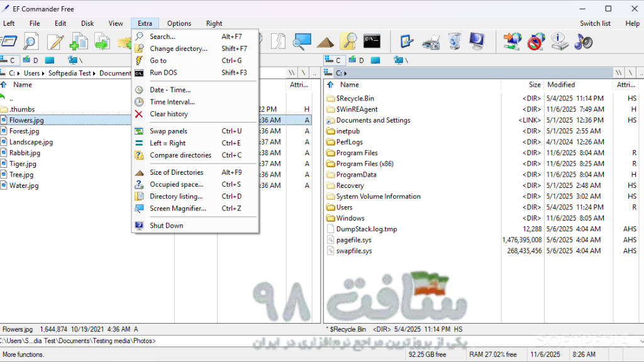Expand the Softpedia Test breadcrumb arrow
This screenshot has height=362, width=644.
click(94, 73)
